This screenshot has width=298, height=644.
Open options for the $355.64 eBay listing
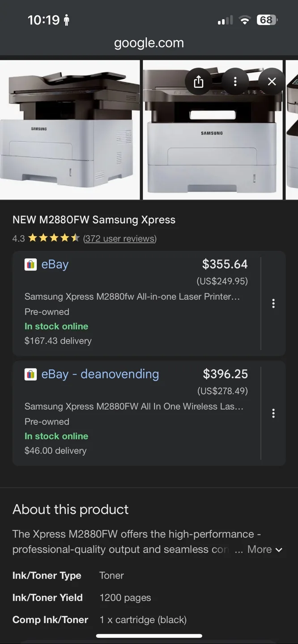(x=273, y=304)
